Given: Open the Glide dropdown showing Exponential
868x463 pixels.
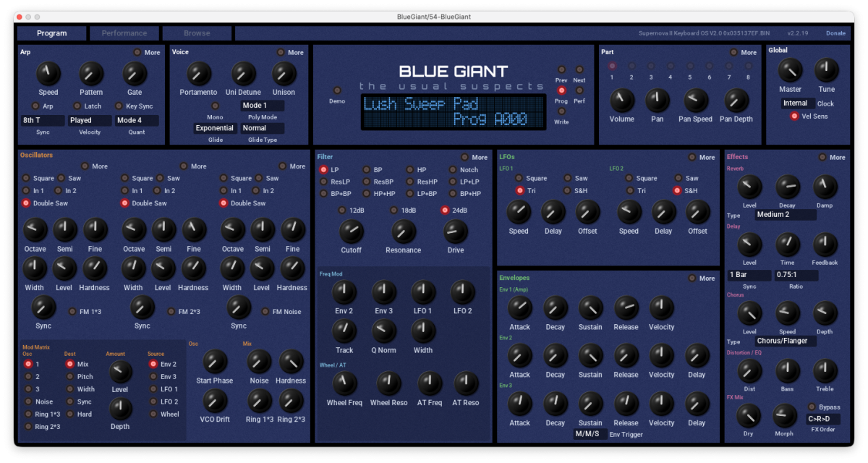Looking at the screenshot, I should coord(216,128).
